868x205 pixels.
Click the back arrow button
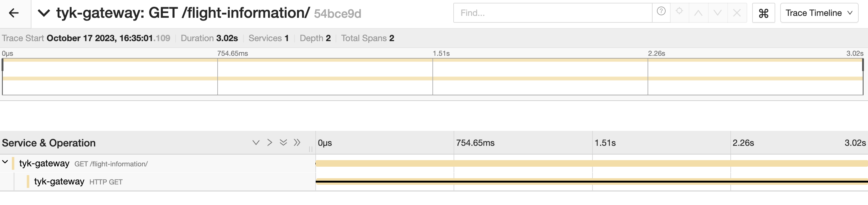click(14, 13)
